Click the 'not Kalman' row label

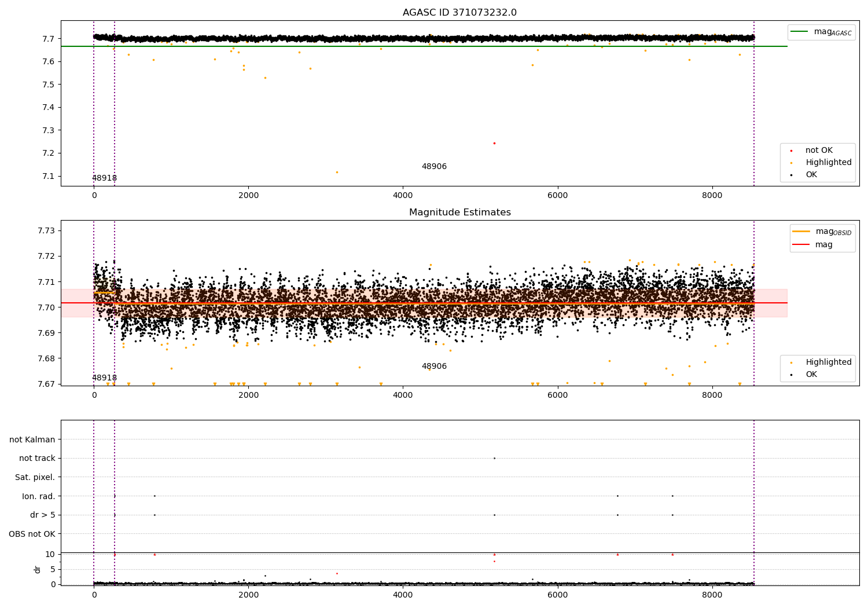[32, 439]
